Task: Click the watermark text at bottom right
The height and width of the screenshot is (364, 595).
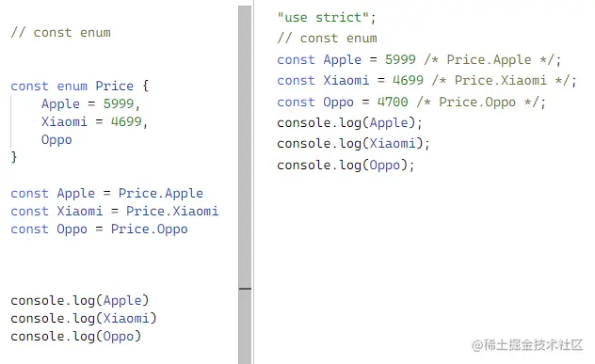Action: (x=527, y=345)
